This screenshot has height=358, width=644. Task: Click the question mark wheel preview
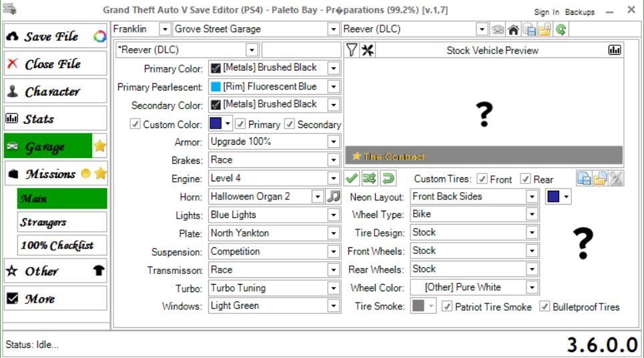click(x=583, y=243)
